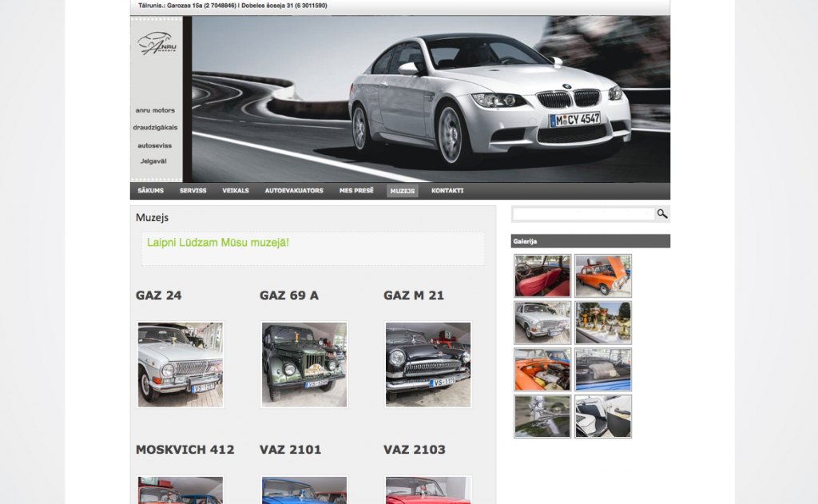Image resolution: width=818 pixels, height=504 pixels.
Task: Open the VAZ 2103 heading link
Action: tap(415, 449)
